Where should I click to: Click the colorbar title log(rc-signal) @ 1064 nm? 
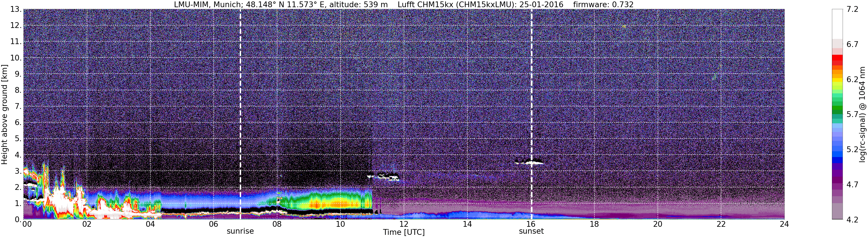click(x=863, y=114)
